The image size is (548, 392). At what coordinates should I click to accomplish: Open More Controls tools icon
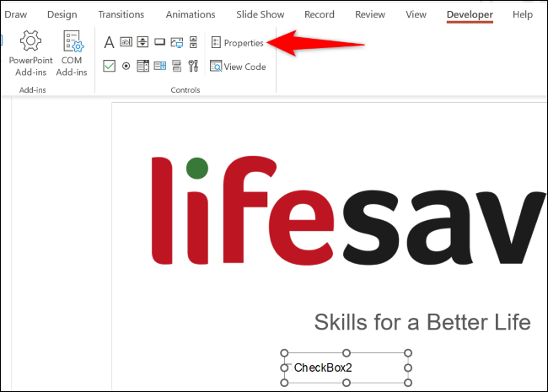(193, 66)
